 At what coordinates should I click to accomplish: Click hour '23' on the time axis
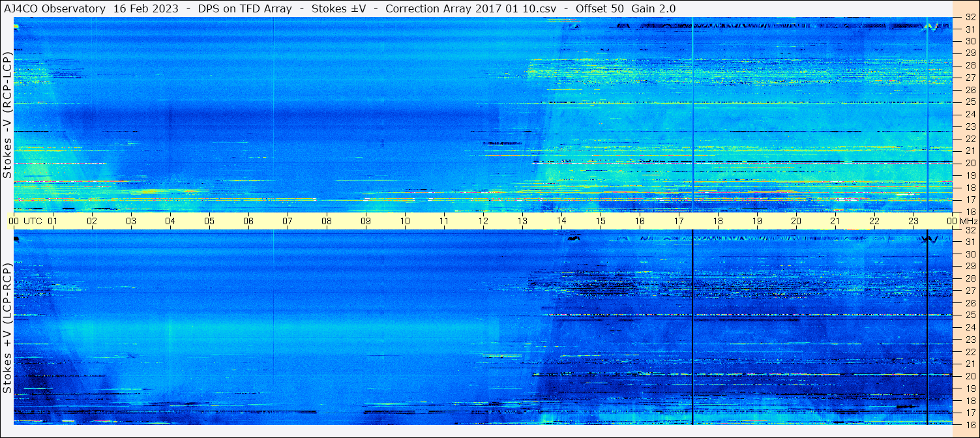pos(913,221)
